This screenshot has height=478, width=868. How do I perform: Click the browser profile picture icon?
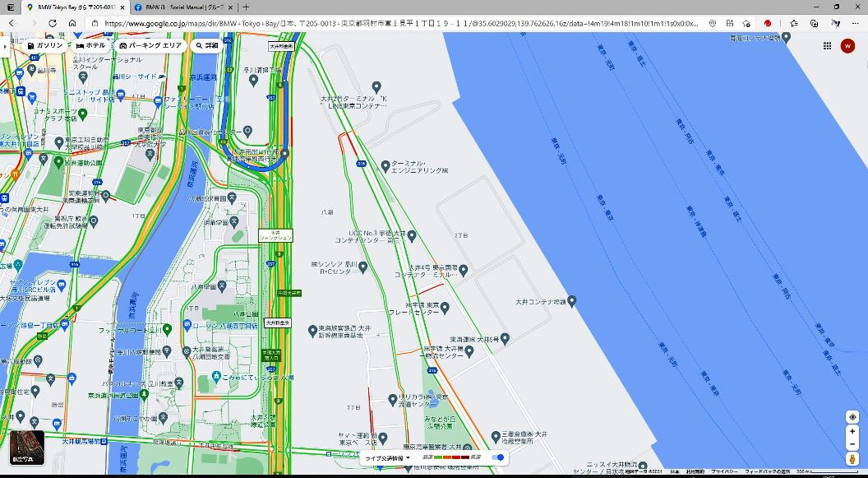pyautogui.click(x=835, y=23)
